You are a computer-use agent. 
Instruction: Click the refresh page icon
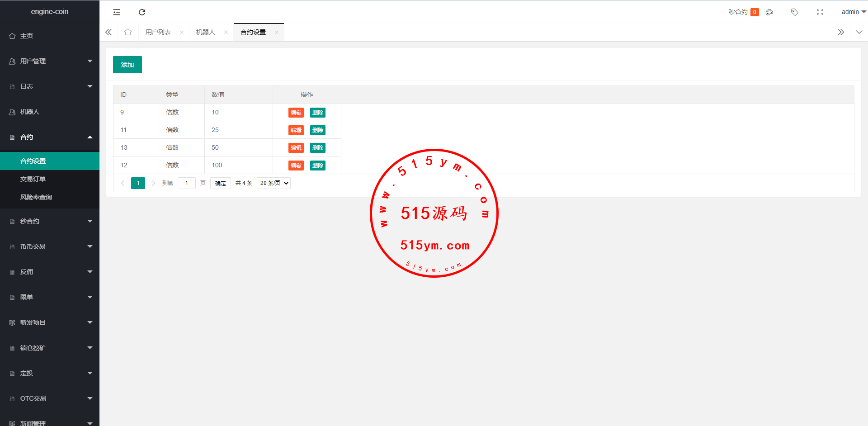[x=142, y=12]
